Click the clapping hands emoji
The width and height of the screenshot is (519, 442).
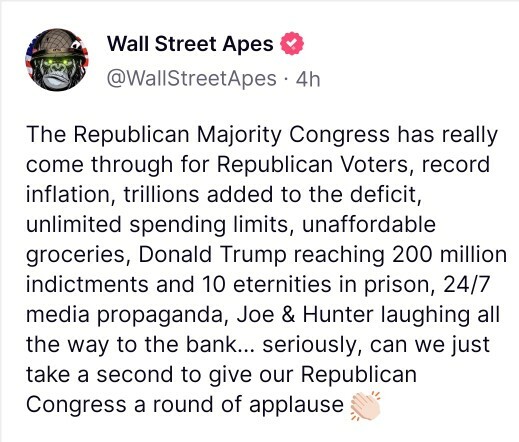tap(365, 405)
